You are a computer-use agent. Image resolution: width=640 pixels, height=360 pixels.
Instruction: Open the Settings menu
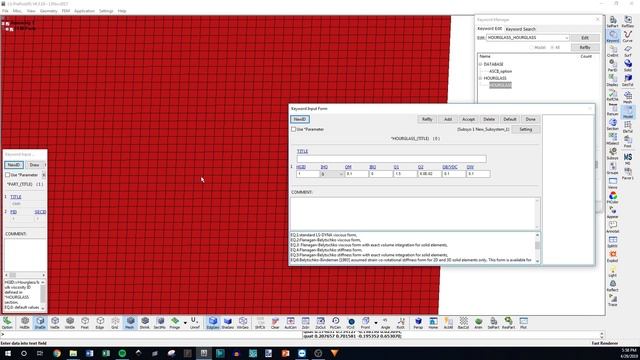pyautogui.click(x=106, y=11)
